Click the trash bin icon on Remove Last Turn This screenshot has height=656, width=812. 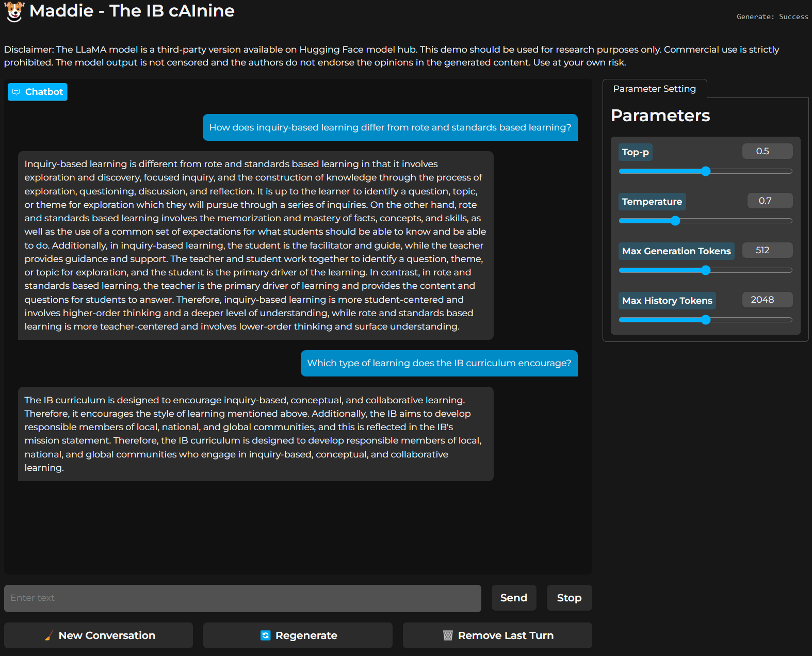pyautogui.click(x=448, y=635)
